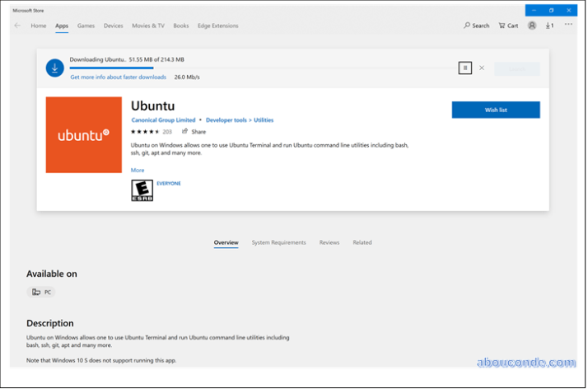The width and height of the screenshot is (588, 389).
Task: Pause the Ubuntu download
Action: (465, 68)
